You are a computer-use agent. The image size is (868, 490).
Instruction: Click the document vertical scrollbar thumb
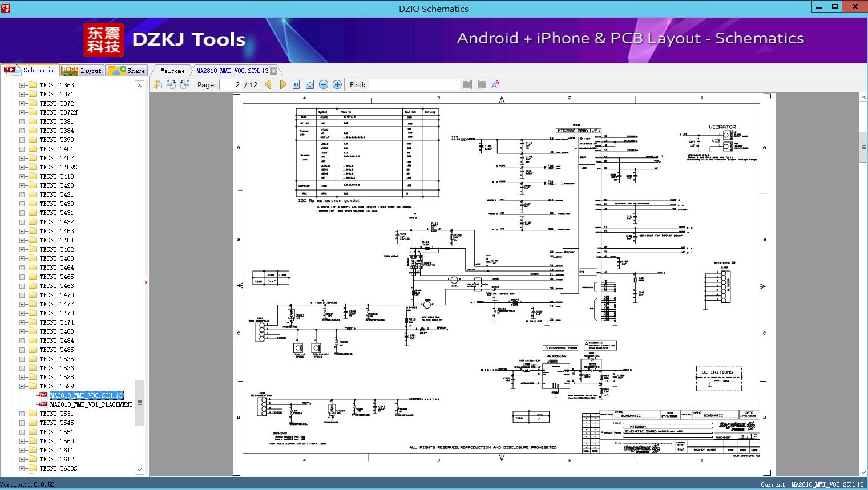tap(863, 147)
